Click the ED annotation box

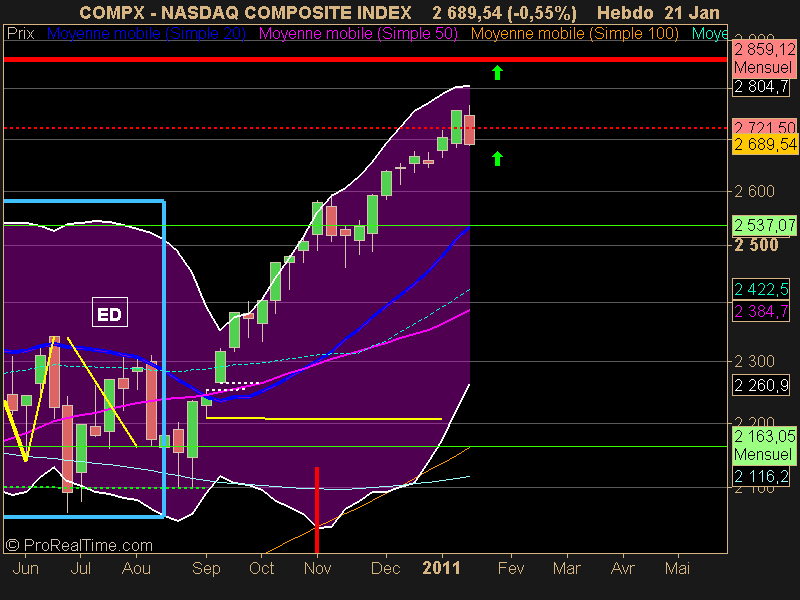click(x=110, y=312)
